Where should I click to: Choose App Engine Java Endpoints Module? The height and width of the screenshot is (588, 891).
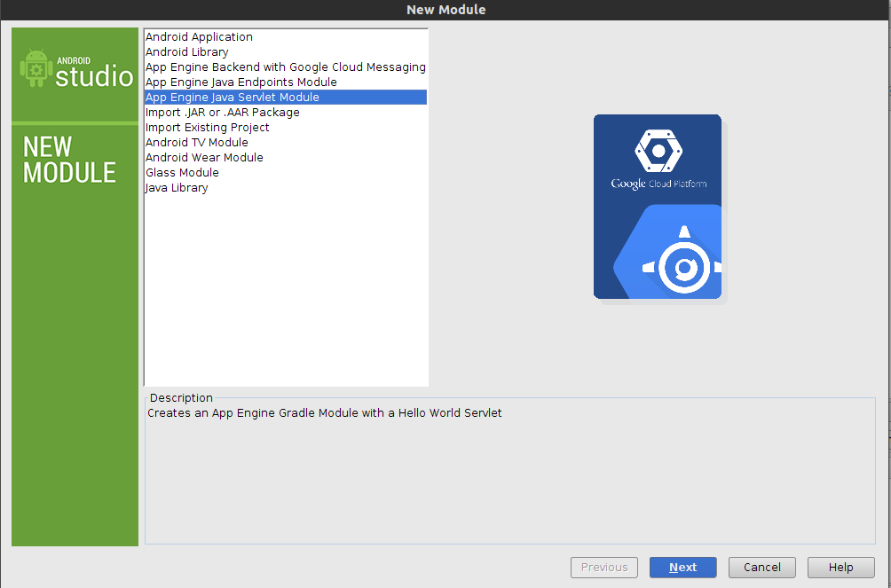point(286,82)
